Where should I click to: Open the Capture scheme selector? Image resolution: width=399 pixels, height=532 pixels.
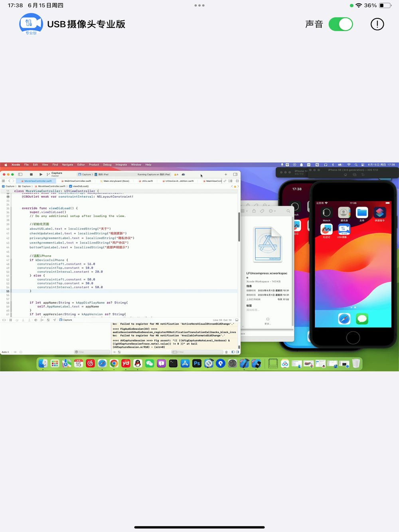point(85,174)
